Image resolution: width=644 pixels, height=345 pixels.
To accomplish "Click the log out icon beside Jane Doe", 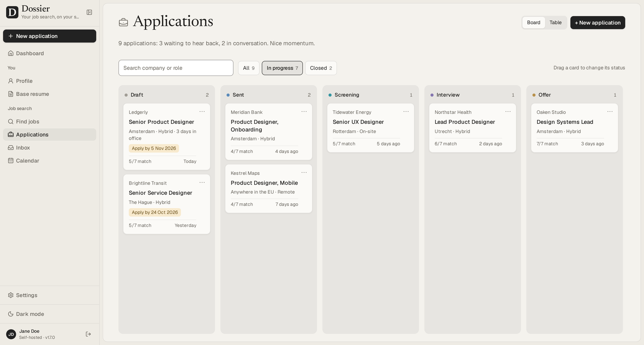I will pos(88,334).
